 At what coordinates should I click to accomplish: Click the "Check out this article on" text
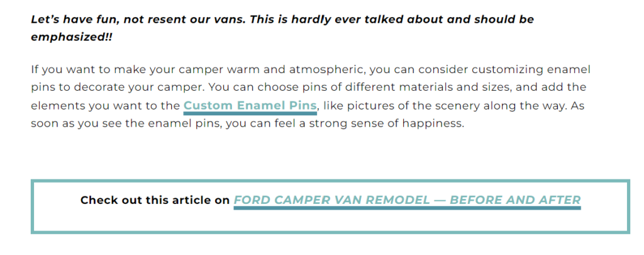tap(155, 201)
